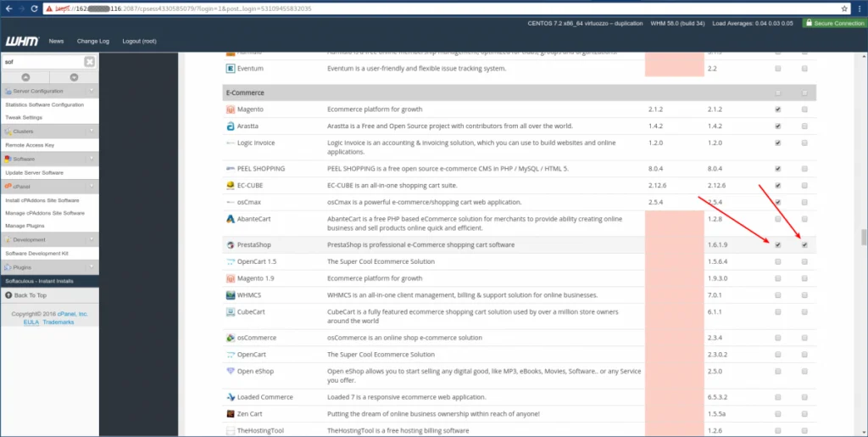Viewport: 868px width, 437px height.
Task: Click the Open eShop app icon
Action: (231, 371)
